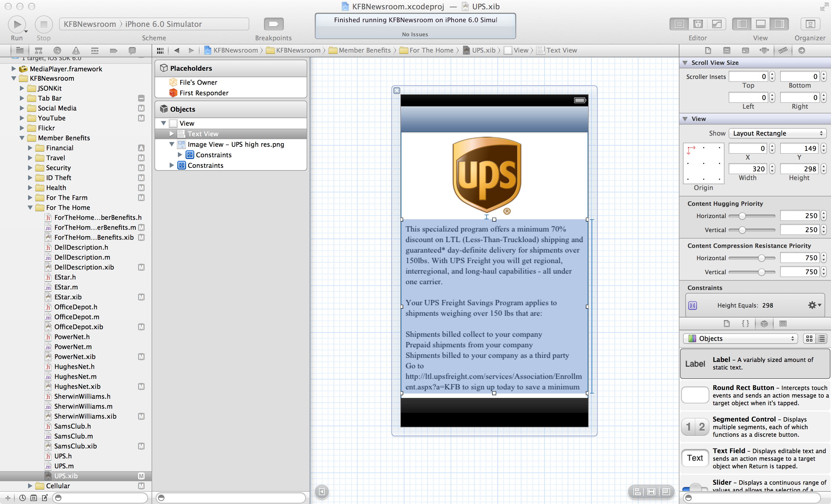The height and width of the screenshot is (504, 831).
Task: Open the Object library
Action: coord(764,323)
